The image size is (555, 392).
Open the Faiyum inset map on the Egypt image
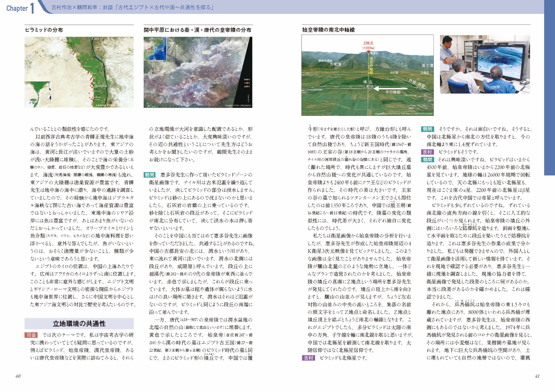[x=38, y=94]
